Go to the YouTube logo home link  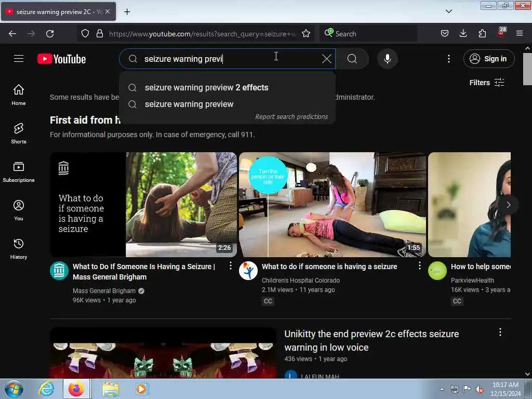click(61, 59)
